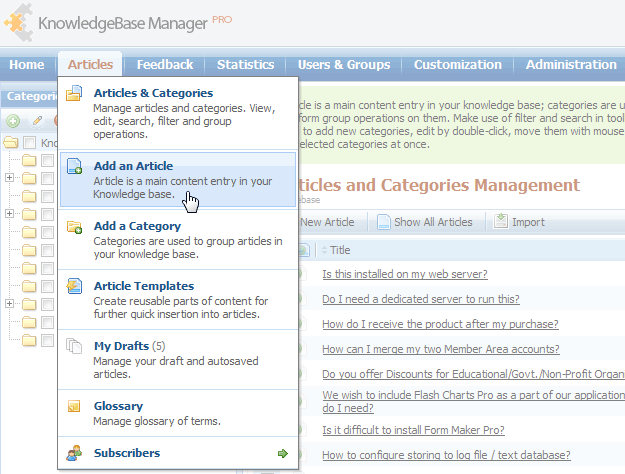Image resolution: width=625 pixels, height=474 pixels.
Task: Open the Administration tab
Action: [x=571, y=65]
